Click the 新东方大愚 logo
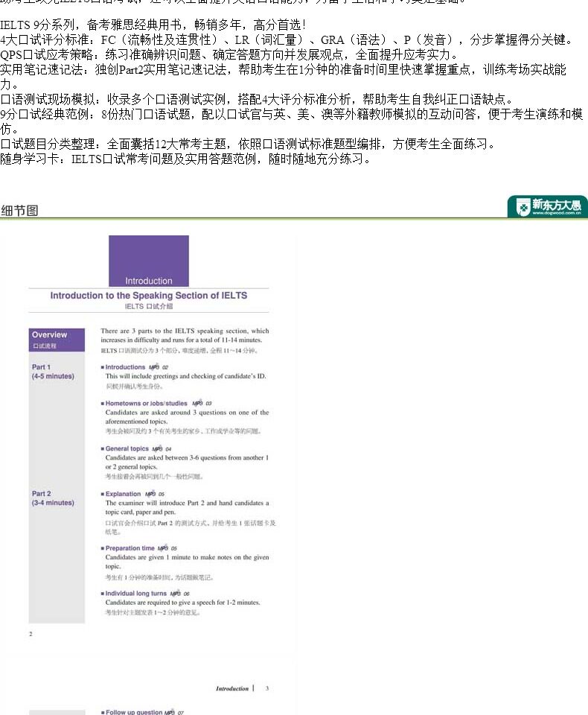588x715 pixels. pos(547,206)
